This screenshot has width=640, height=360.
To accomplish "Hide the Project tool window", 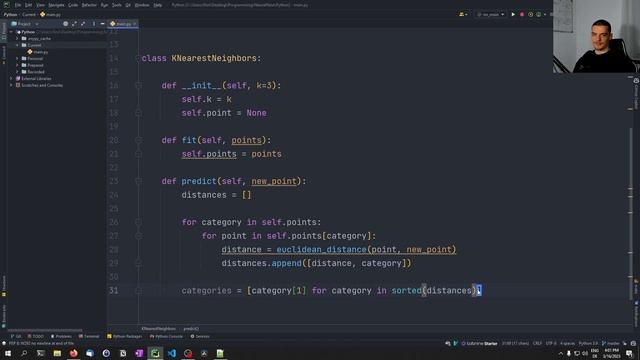I will [x=102, y=24].
